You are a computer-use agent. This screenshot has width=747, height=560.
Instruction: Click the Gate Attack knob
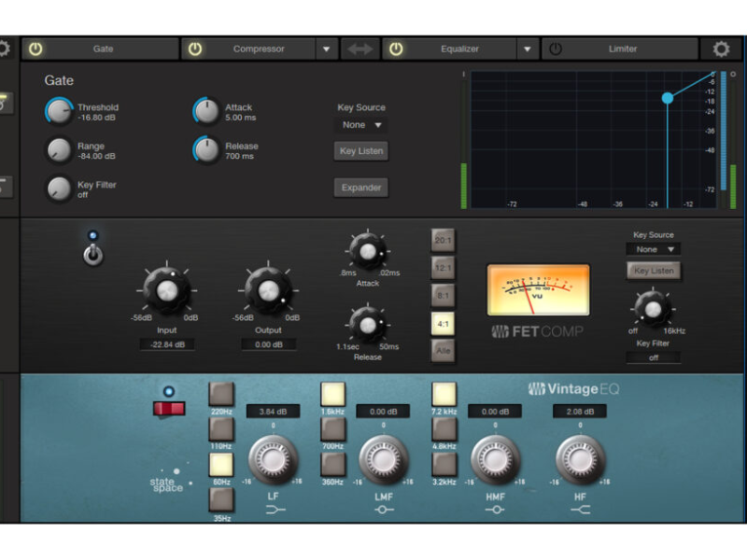pyautogui.click(x=206, y=111)
